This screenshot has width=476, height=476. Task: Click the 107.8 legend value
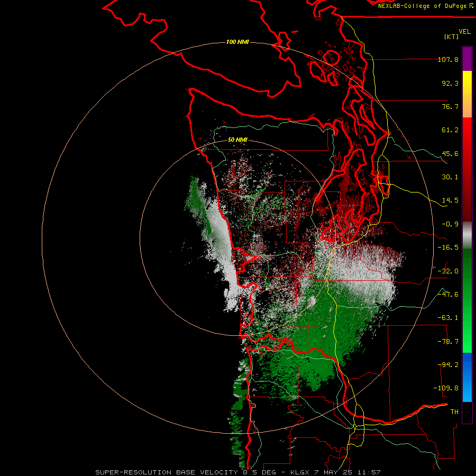coord(448,59)
